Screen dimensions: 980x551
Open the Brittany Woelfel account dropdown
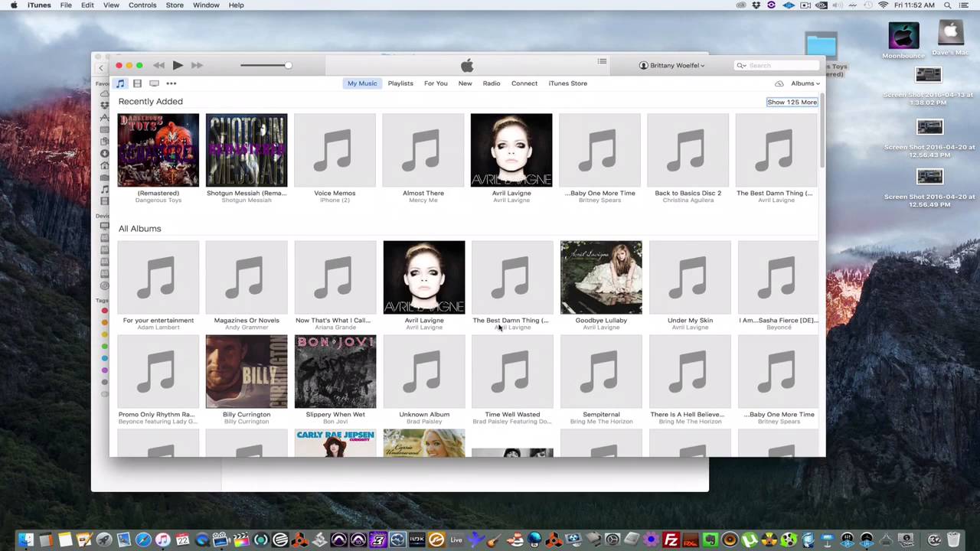672,66
